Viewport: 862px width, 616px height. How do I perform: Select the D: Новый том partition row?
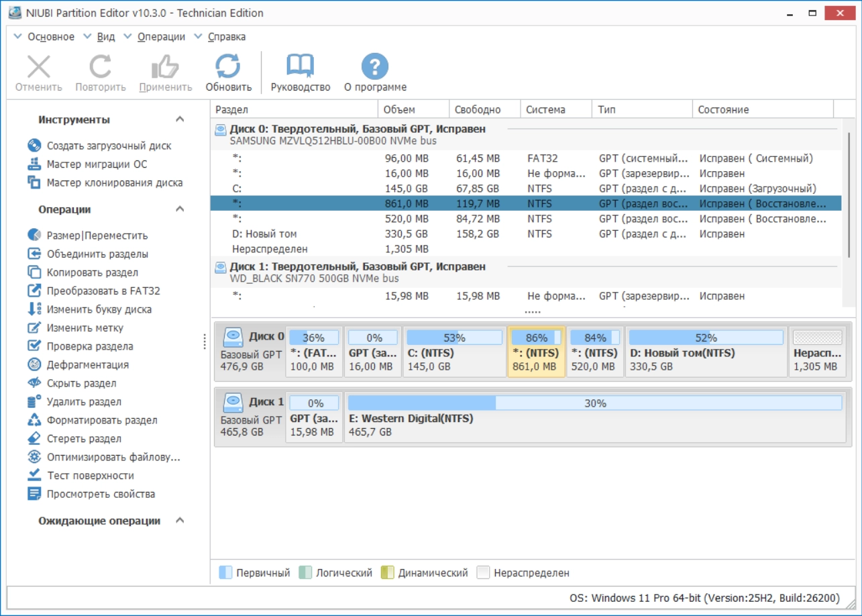tap(526, 234)
